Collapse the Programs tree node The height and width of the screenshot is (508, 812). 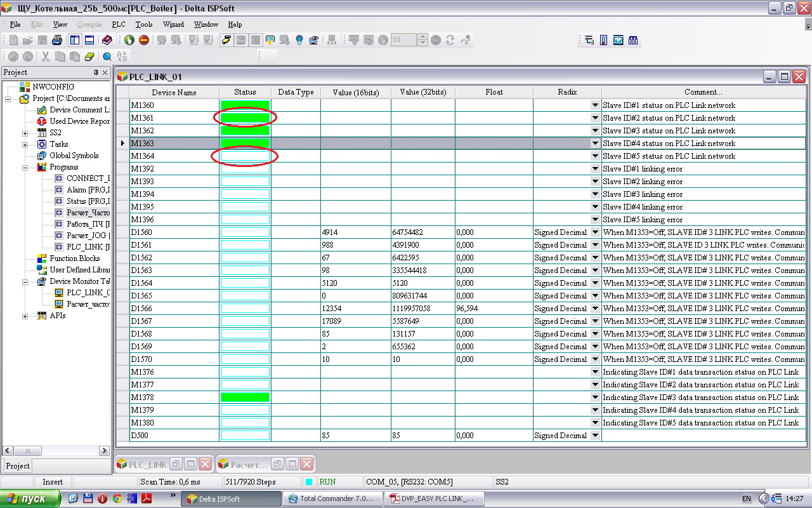coord(25,167)
